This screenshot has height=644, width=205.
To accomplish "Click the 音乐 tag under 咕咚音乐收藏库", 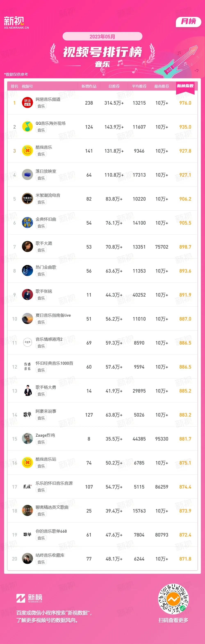I will point(41,562).
